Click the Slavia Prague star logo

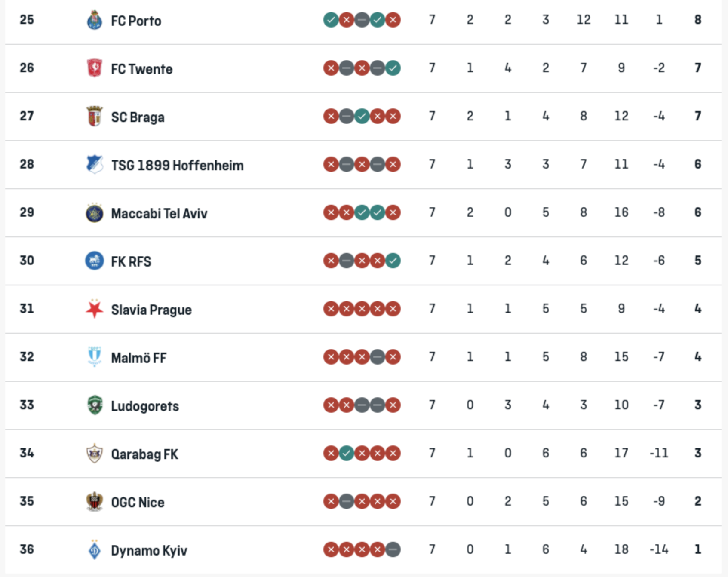(x=94, y=309)
